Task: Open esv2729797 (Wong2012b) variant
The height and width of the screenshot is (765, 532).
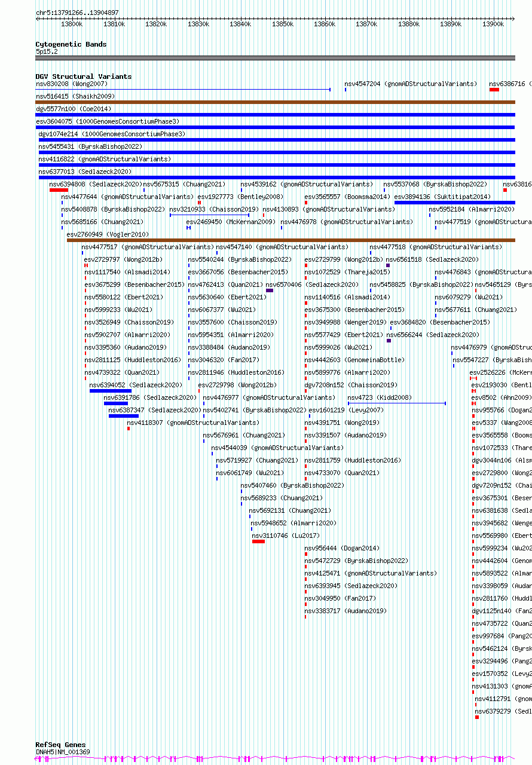Action: 123,259
